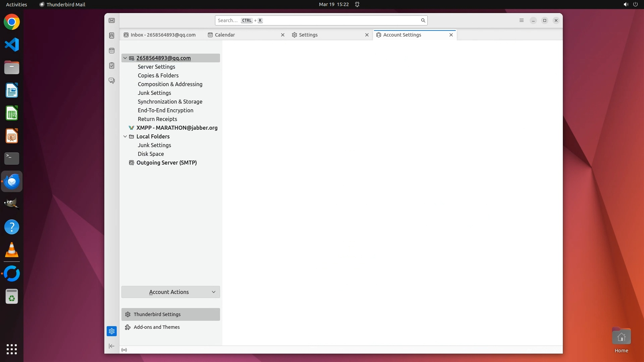Collapse the Local Folders tree
Screen dimensions: 644x362
[125, 136]
